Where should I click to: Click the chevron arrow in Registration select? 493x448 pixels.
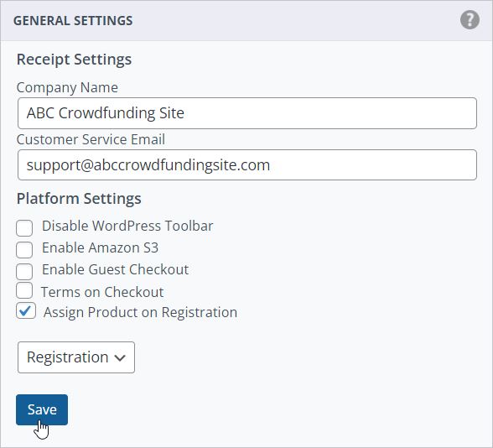point(120,357)
